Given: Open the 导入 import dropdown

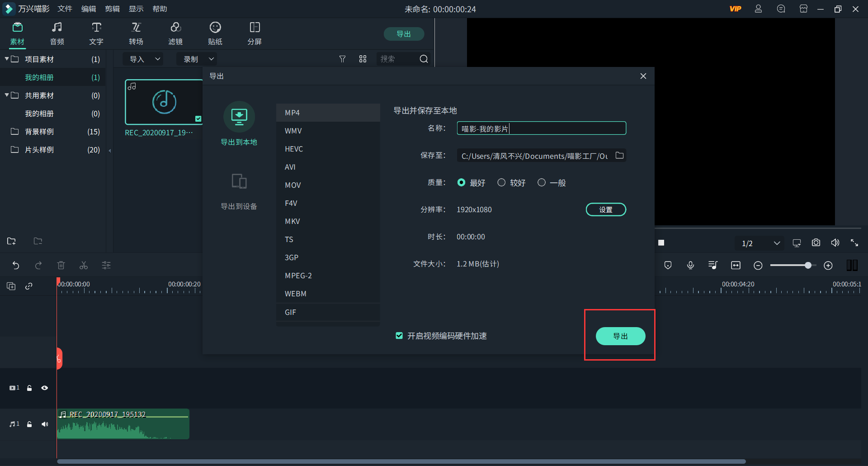Looking at the screenshot, I should (144, 59).
